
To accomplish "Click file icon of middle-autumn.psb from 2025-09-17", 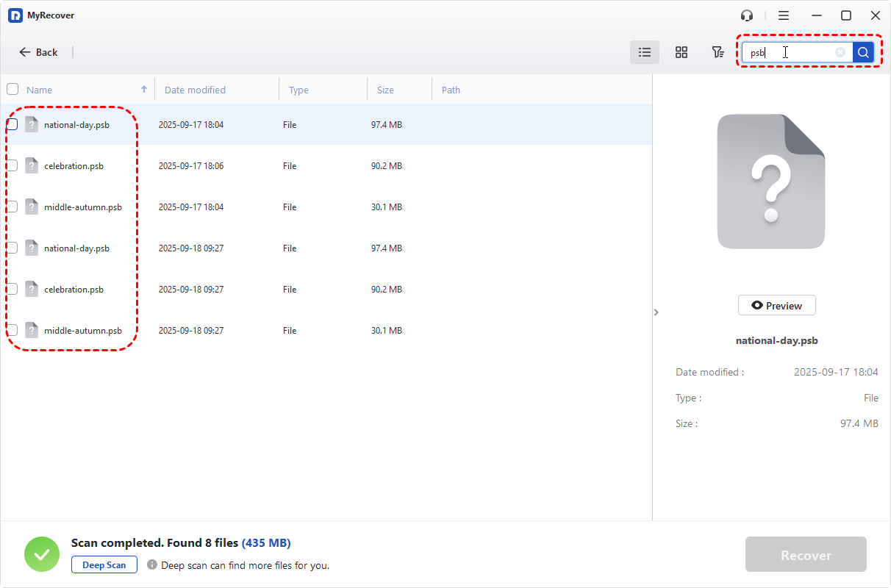I will click(x=32, y=207).
